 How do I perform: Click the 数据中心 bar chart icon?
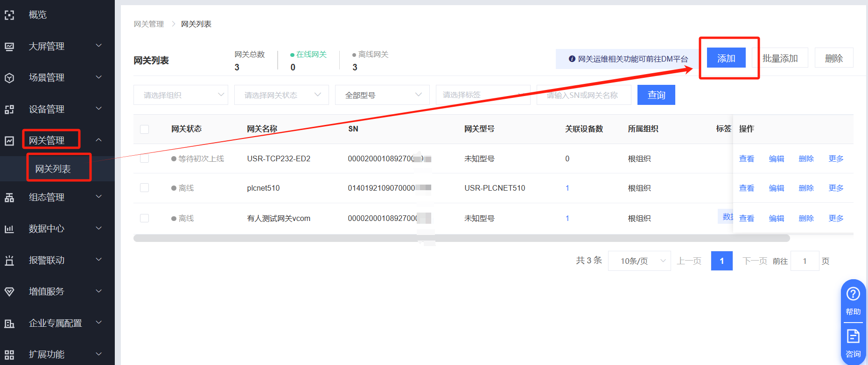pyautogui.click(x=9, y=229)
